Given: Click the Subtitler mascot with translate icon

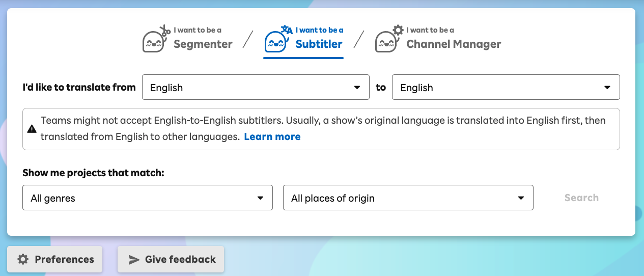Looking at the screenshot, I should (x=278, y=39).
